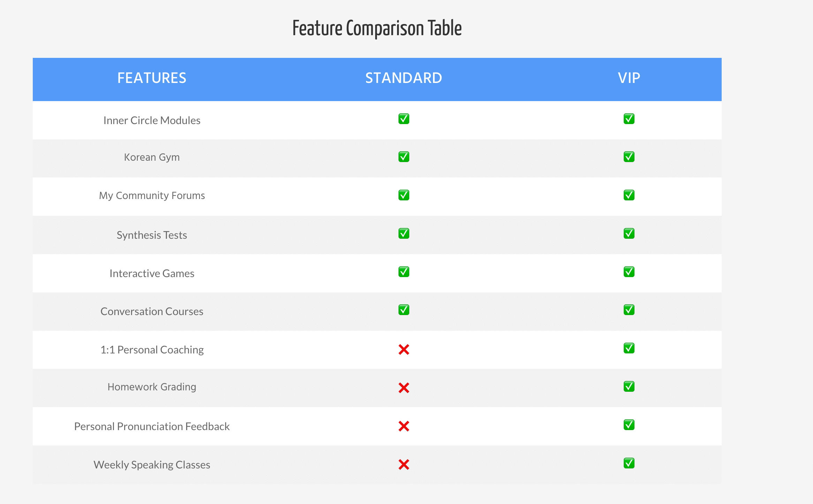The height and width of the screenshot is (504, 813).
Task: Click the red X for Homework Grading
Action: 404,388
